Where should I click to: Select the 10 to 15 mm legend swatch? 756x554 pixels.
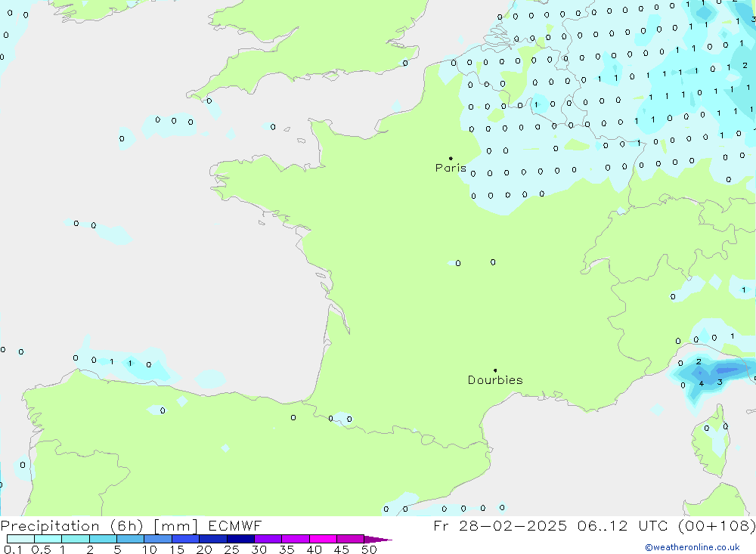tap(158, 539)
